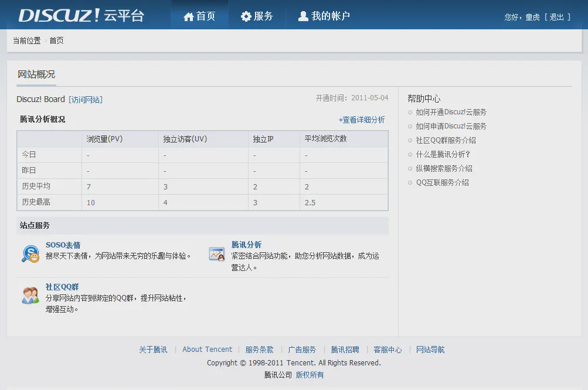This screenshot has height=390, width=588.
Task: Open the 首页 home tab
Action: coord(199,16)
